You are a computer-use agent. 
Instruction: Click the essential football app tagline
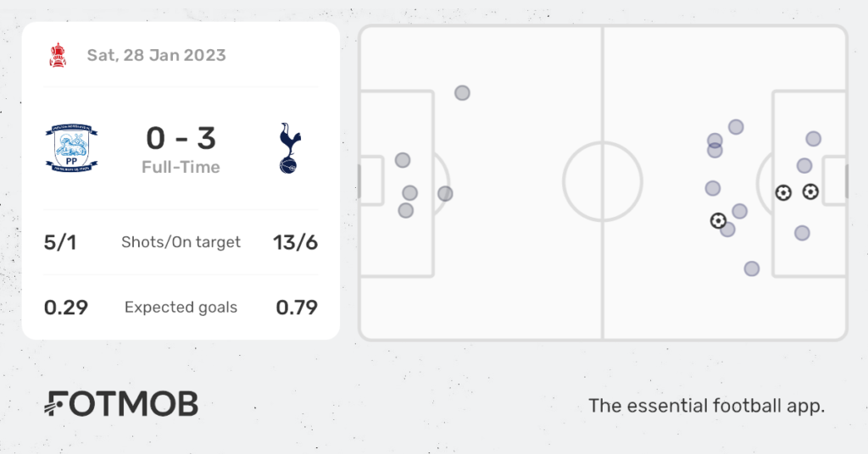(706, 406)
